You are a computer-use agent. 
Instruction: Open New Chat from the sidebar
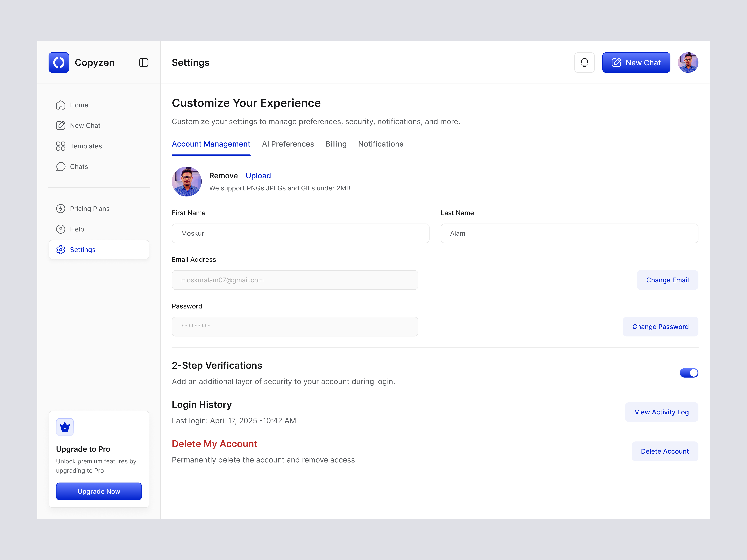coord(85,125)
